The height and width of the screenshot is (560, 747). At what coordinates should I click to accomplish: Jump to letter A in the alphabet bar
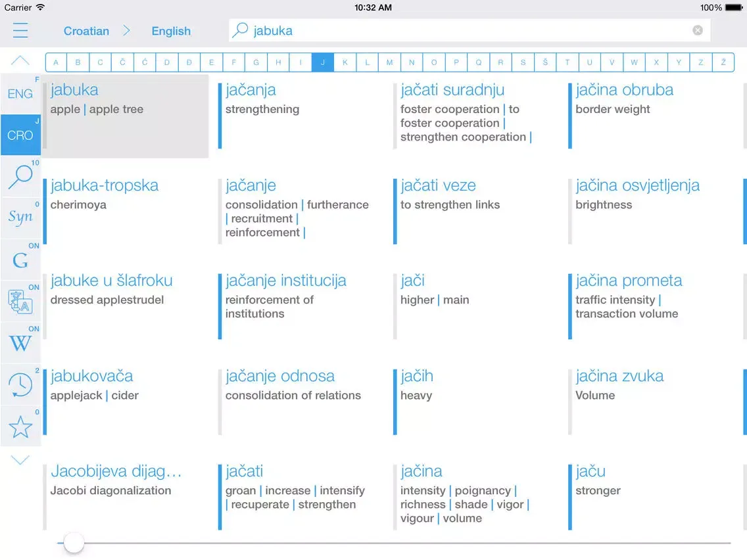(x=56, y=62)
